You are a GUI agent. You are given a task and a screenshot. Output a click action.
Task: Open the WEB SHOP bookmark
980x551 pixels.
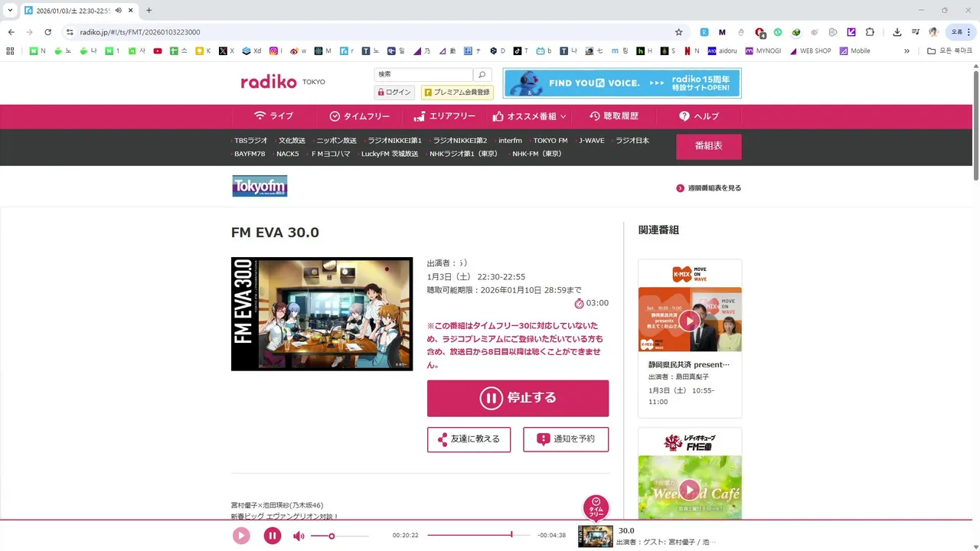pos(810,51)
